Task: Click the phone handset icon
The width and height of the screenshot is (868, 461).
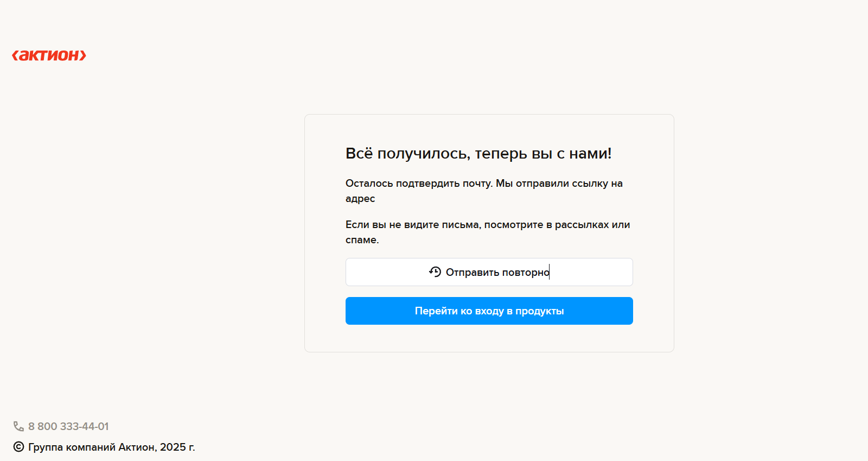Action: [x=18, y=426]
